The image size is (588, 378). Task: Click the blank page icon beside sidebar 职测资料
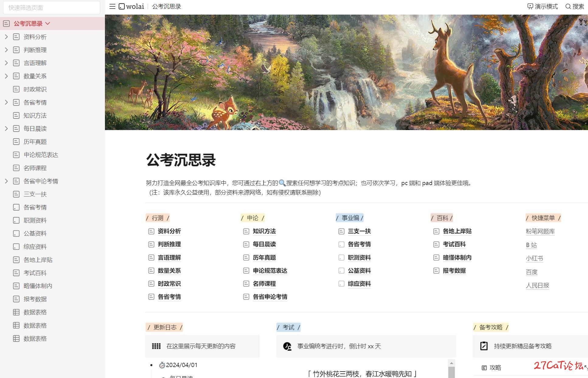tap(16, 220)
